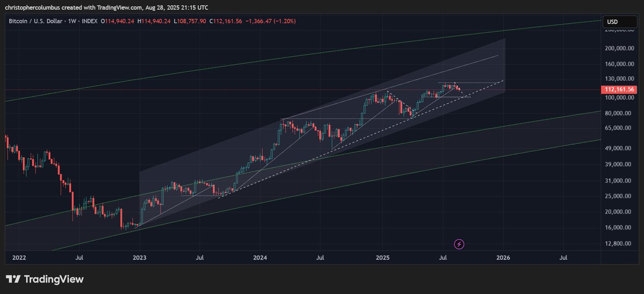Click the 80,000.00 price axis label

(619, 113)
